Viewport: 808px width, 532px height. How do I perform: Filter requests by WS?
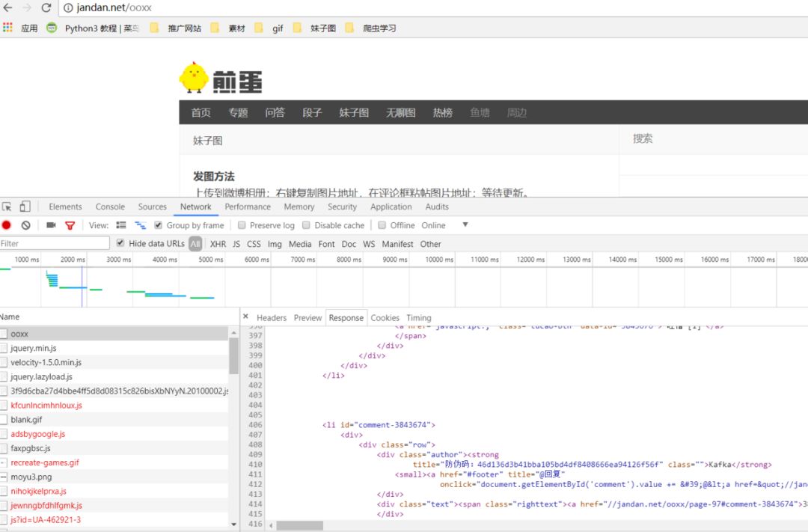pyautogui.click(x=369, y=244)
